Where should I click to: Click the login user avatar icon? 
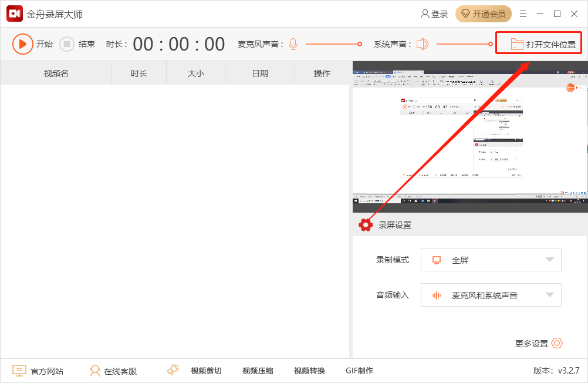tap(425, 14)
